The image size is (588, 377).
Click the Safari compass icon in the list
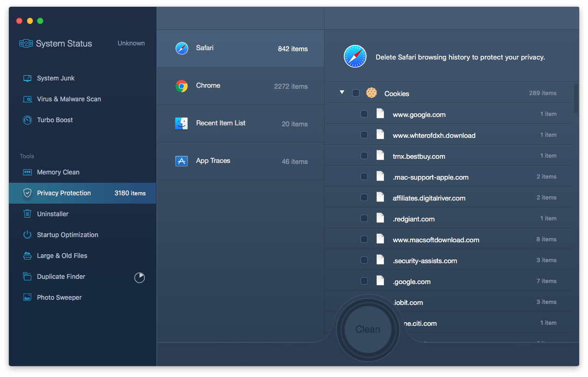(182, 49)
